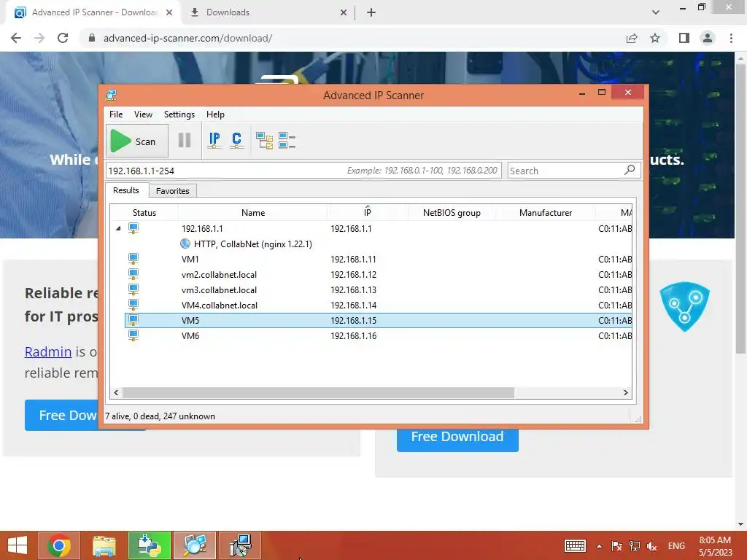Image resolution: width=747 pixels, height=560 pixels.
Task: Open Chrome from the taskbar
Action: pos(58,545)
